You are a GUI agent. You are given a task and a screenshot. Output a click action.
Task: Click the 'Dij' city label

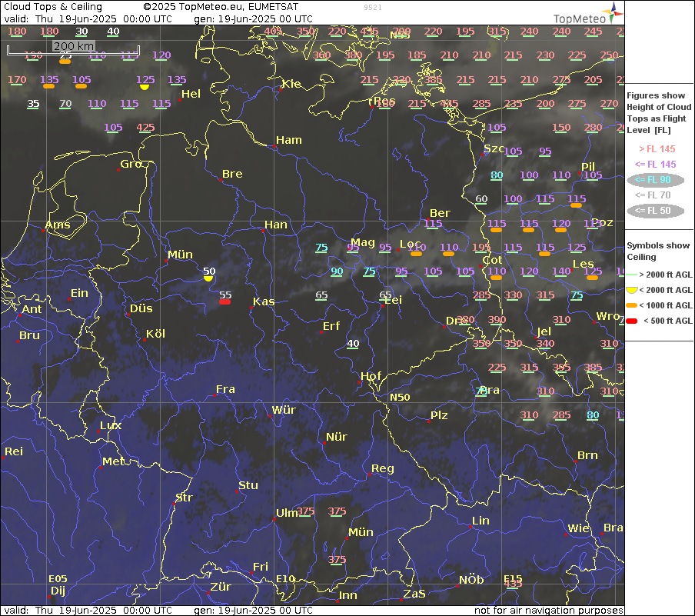(x=58, y=591)
